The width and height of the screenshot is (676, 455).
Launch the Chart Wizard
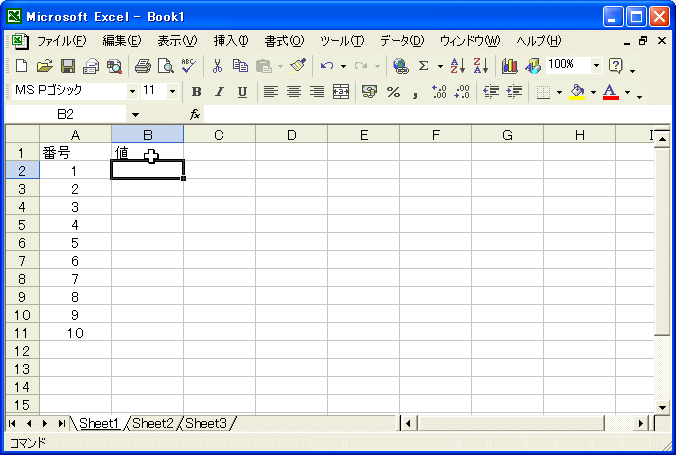pos(510,66)
